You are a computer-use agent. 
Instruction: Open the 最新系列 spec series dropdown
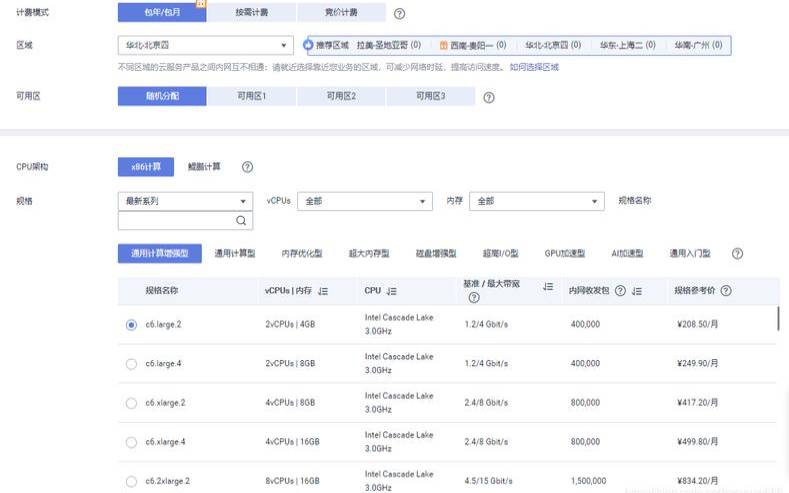pos(185,201)
